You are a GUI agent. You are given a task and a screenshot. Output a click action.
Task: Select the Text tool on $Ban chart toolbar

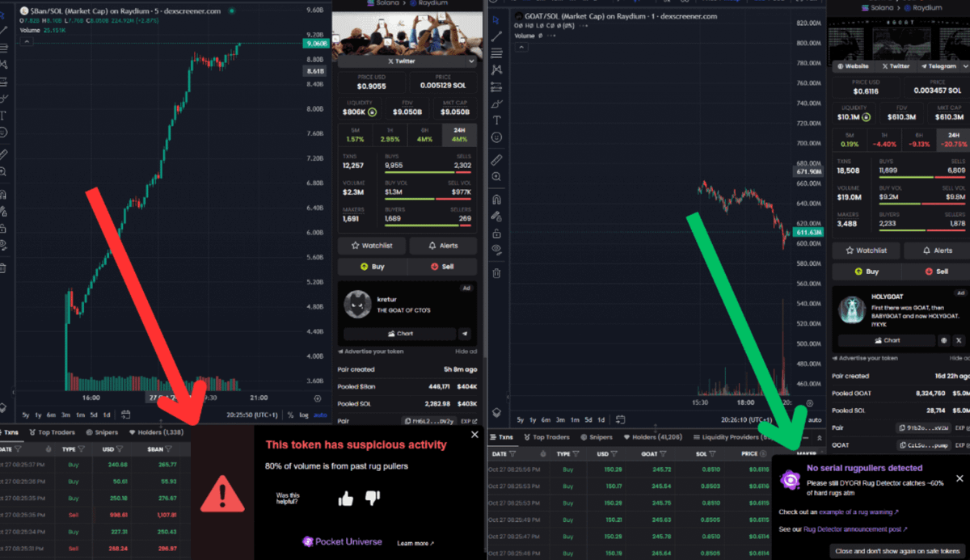pos(4,114)
